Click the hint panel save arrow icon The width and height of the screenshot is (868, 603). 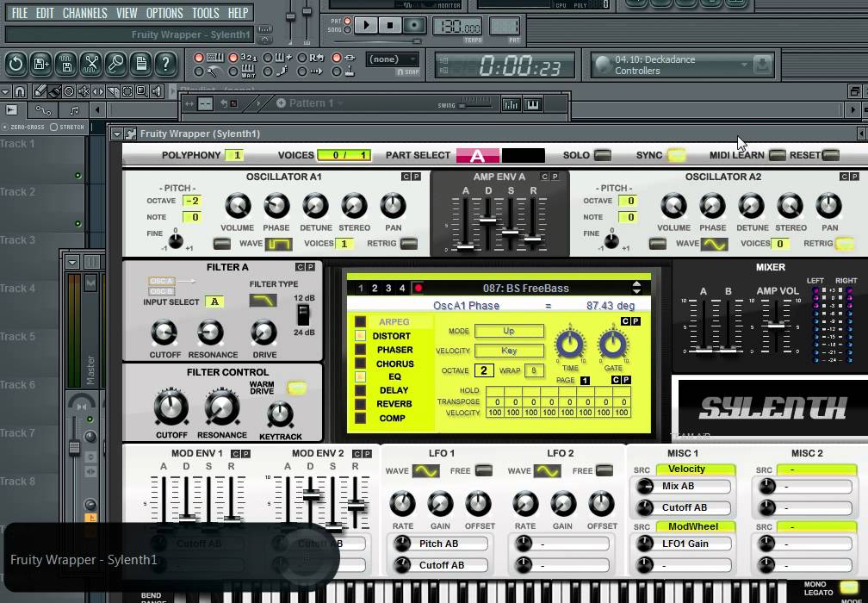pyautogui.click(x=762, y=65)
